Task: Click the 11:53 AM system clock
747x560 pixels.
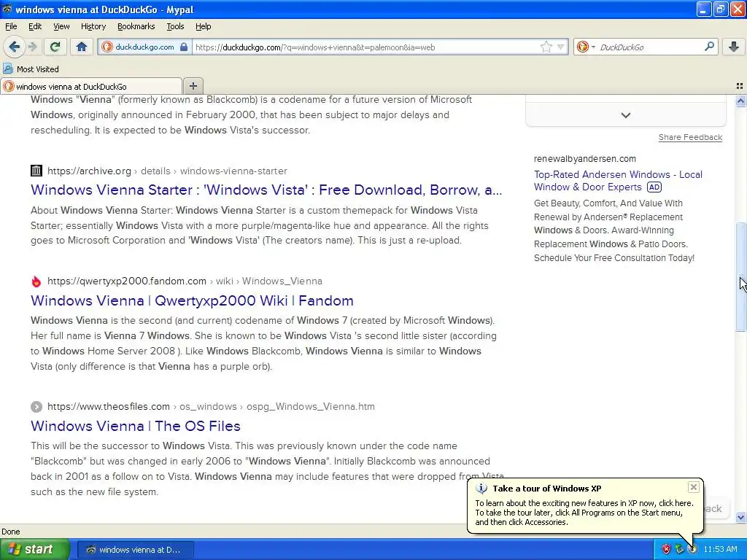Action: [720, 549]
